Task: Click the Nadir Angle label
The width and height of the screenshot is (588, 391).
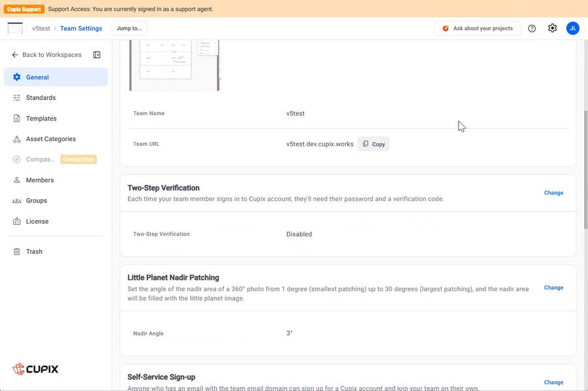Action: tap(148, 333)
